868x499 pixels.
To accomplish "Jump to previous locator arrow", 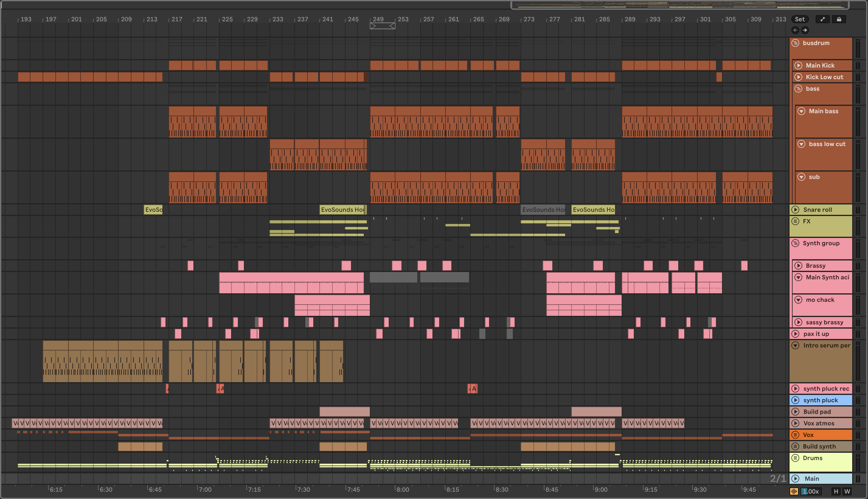I will point(795,30).
